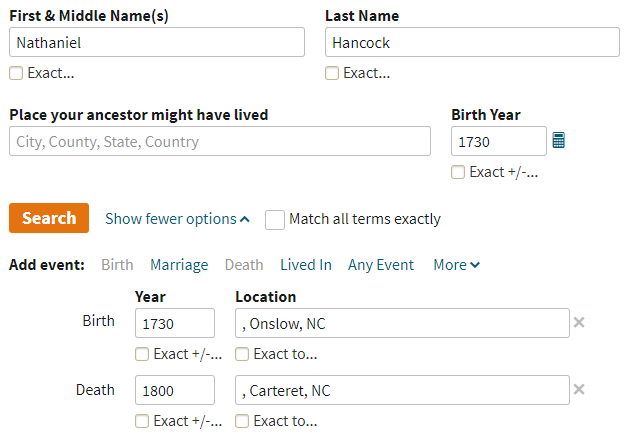Remove the Birth event row
627x439 pixels.
[x=579, y=322]
